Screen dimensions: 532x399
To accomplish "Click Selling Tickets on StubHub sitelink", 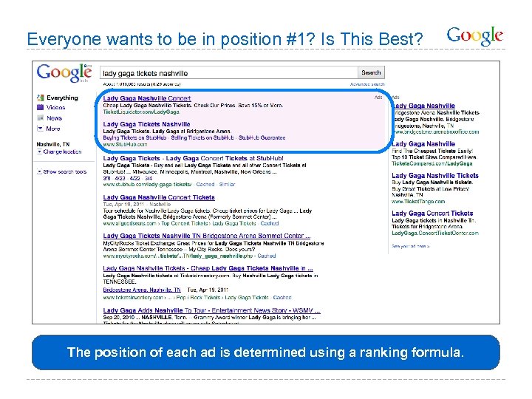I will [x=202, y=137].
